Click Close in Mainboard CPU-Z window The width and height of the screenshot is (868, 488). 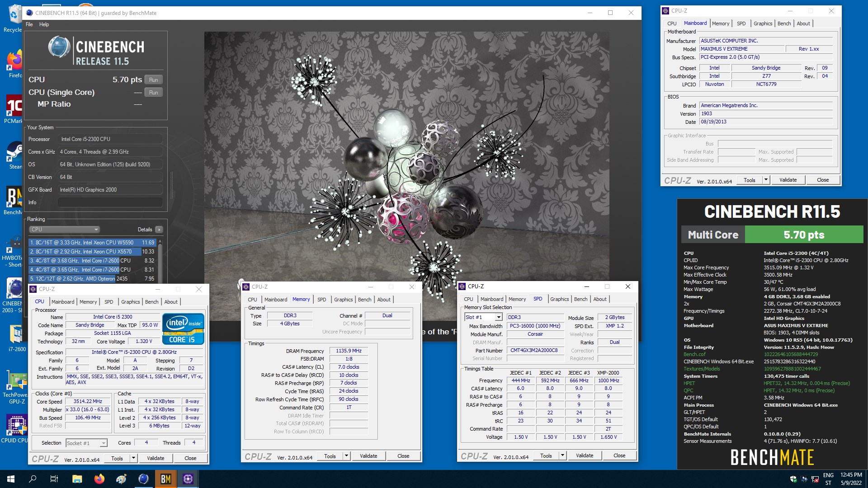823,180
